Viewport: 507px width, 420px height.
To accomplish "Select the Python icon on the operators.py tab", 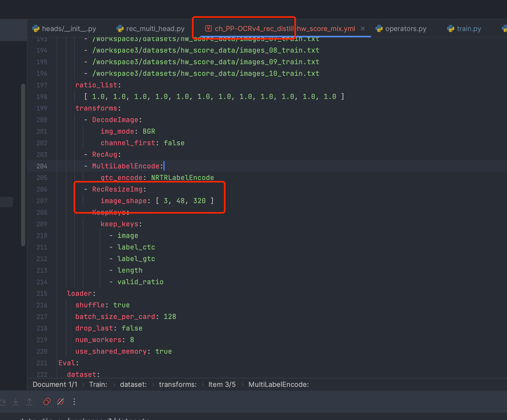I will [x=379, y=28].
